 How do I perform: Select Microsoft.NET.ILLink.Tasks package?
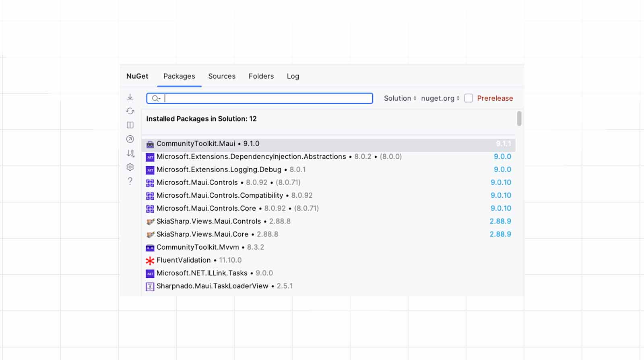[328, 273]
